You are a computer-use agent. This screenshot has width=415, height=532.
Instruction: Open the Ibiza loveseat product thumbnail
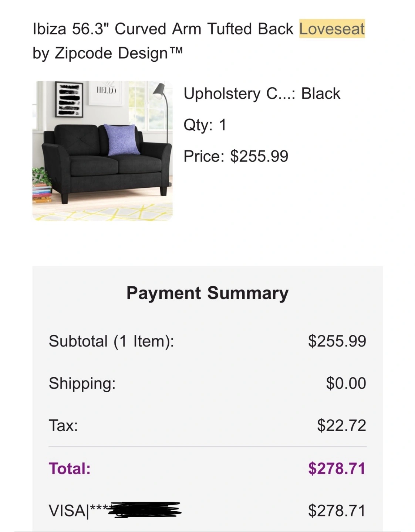pyautogui.click(x=102, y=151)
